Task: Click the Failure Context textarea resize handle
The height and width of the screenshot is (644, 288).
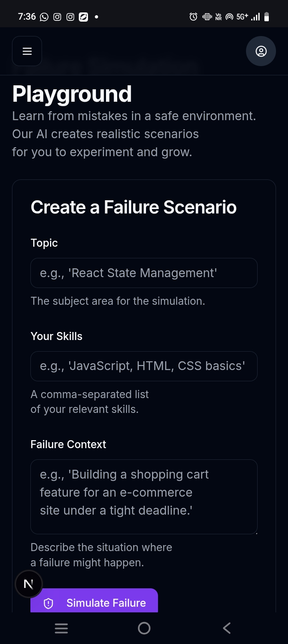Action: point(256,533)
